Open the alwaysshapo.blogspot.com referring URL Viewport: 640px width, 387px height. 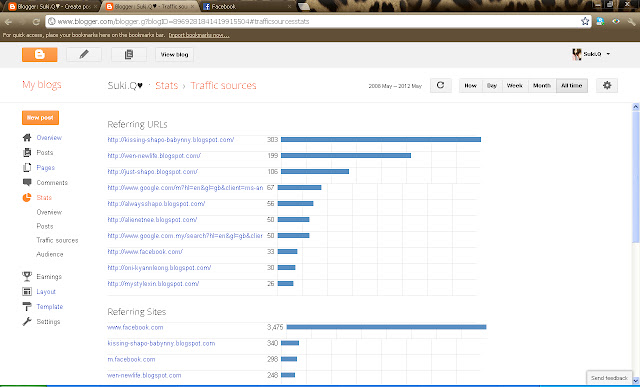[156, 203]
